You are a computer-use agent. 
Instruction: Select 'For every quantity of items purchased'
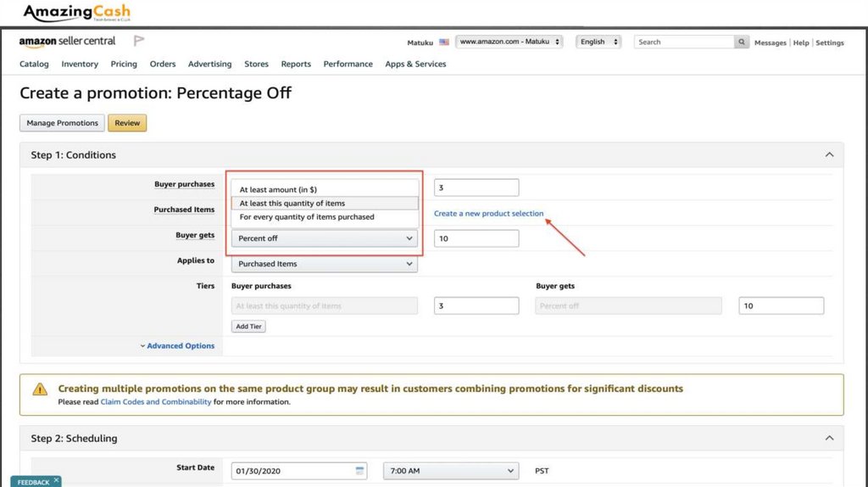click(307, 217)
